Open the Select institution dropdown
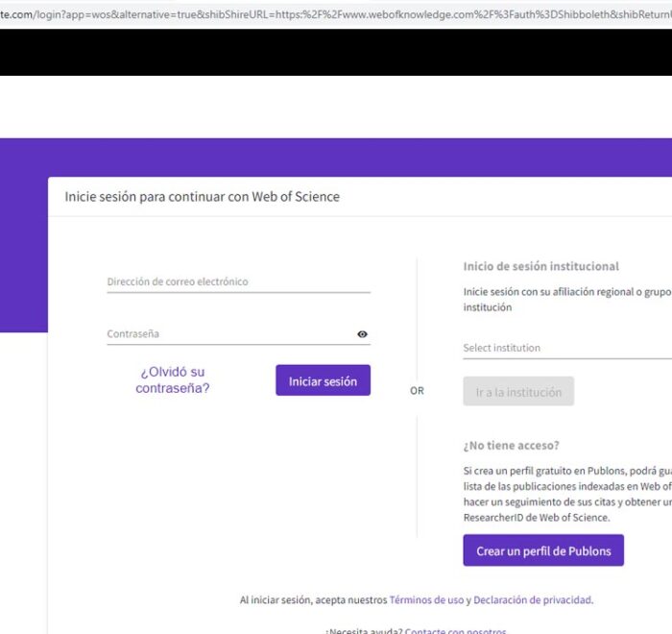Screen dimensions: 672x634 coord(567,348)
